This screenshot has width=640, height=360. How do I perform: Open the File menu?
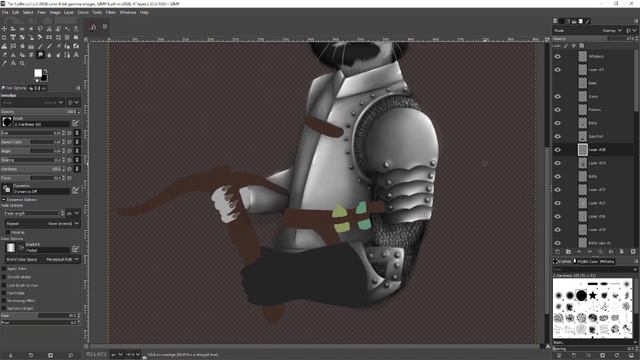tap(5, 12)
